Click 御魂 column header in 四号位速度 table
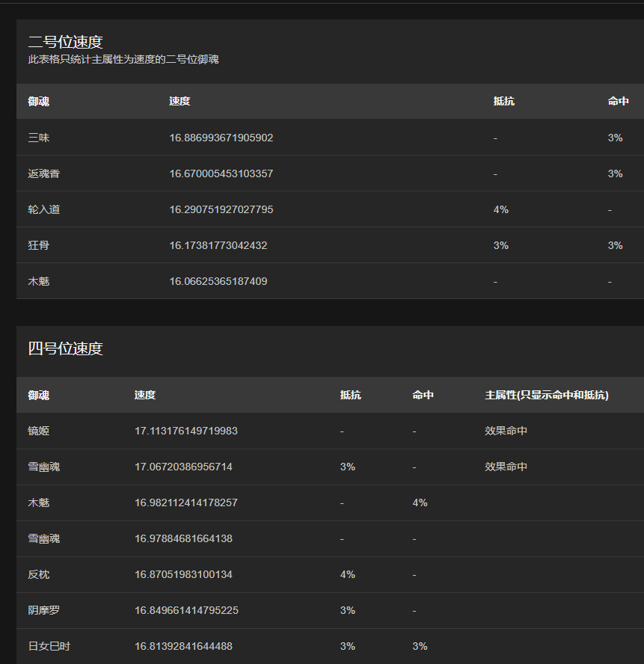 (x=39, y=395)
